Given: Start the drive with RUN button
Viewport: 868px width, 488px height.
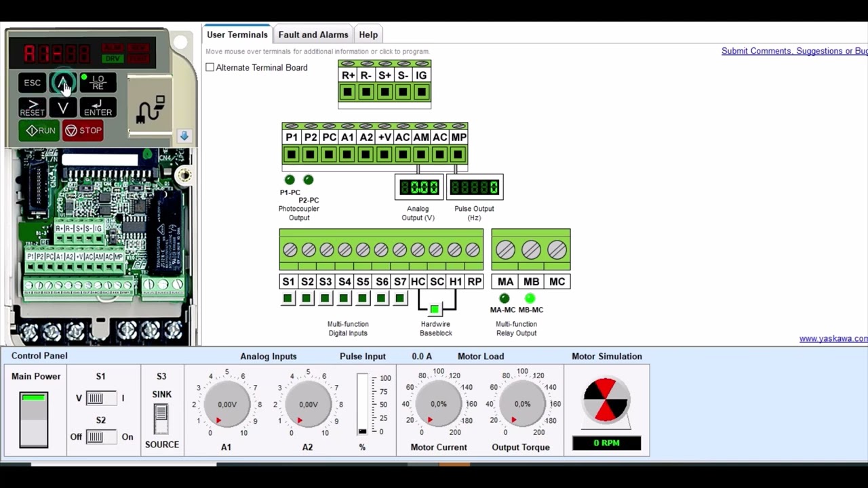Looking at the screenshot, I should click(39, 131).
